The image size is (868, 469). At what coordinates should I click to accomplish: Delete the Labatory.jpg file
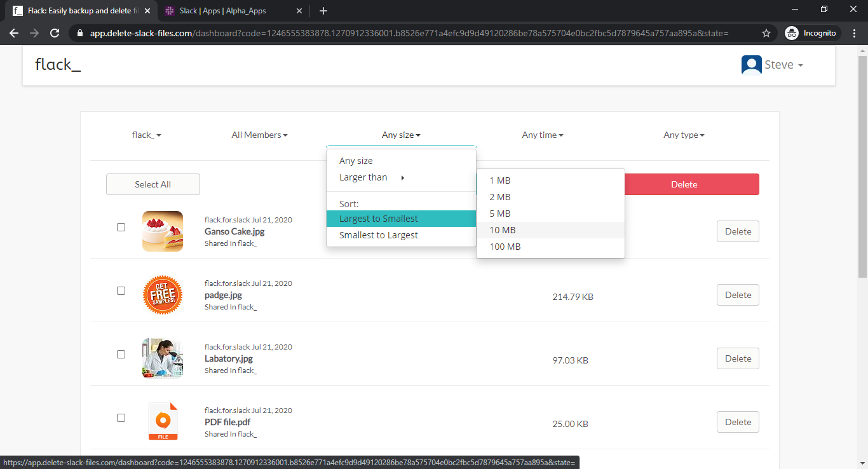pyautogui.click(x=738, y=358)
